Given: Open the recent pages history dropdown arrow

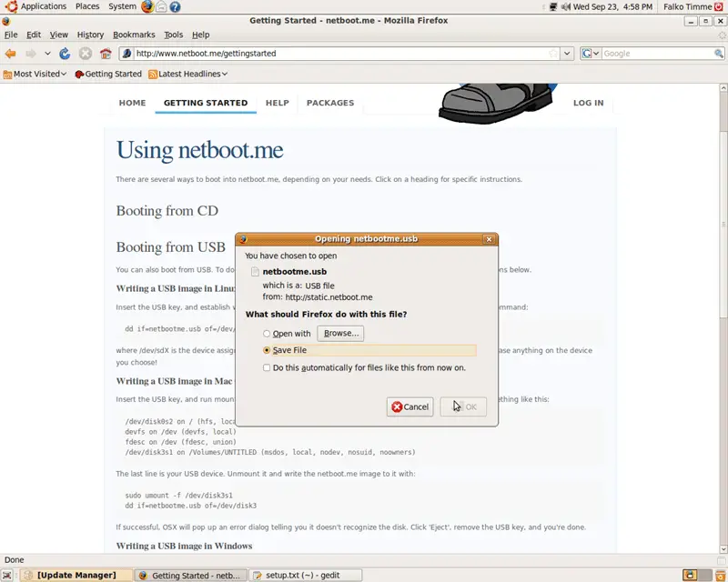Looking at the screenshot, I should point(47,54).
